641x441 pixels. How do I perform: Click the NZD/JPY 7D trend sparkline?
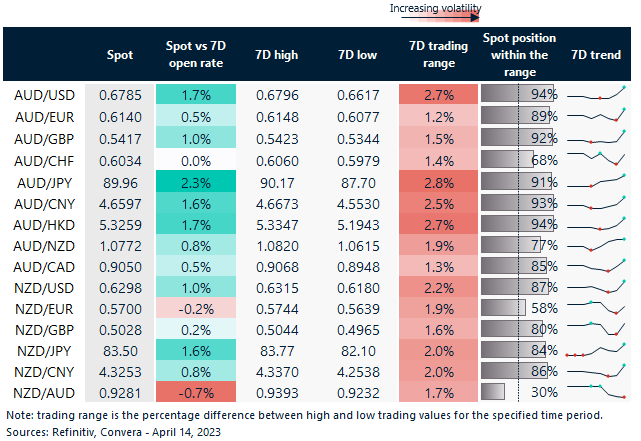coord(596,350)
